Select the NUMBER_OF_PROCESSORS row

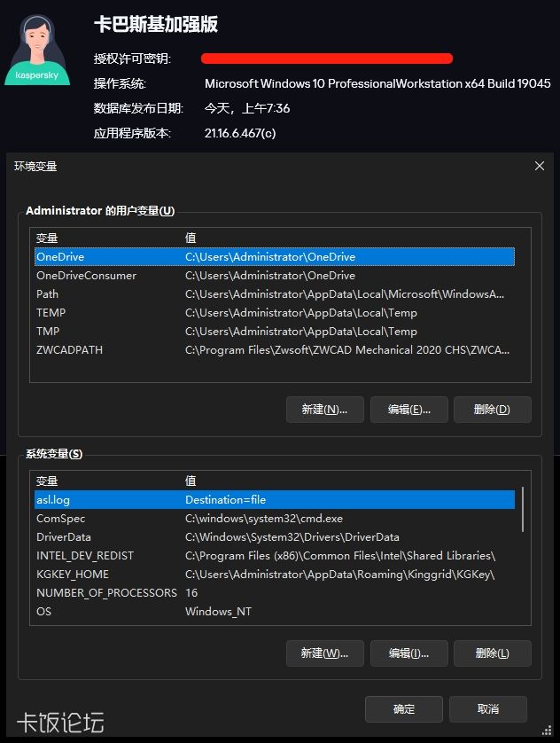[x=106, y=593]
